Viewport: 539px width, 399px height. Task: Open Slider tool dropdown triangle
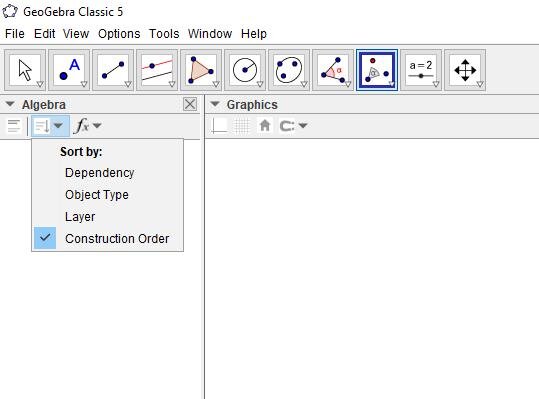coord(436,84)
